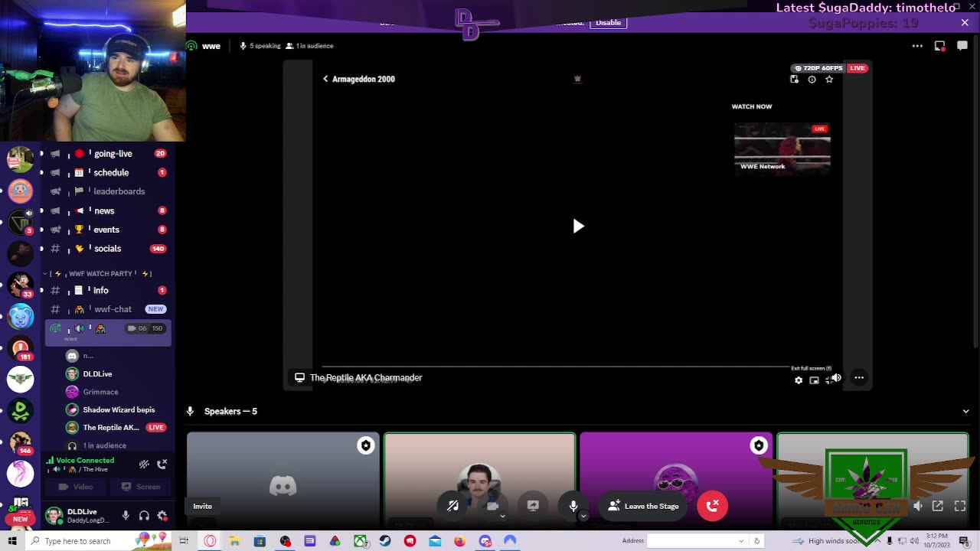Pop out the stage into separate window
Image resolution: width=980 pixels, height=551 pixels.
point(938,506)
